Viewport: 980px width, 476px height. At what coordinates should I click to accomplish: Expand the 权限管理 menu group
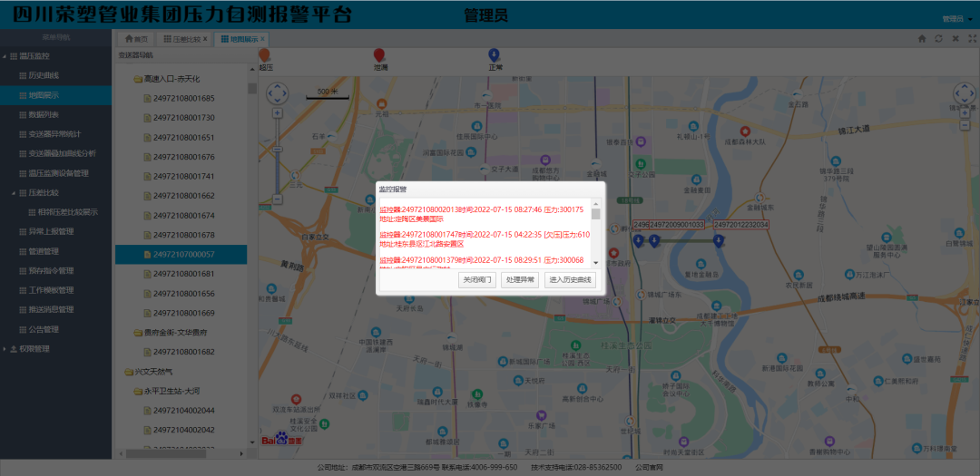[x=5, y=349]
